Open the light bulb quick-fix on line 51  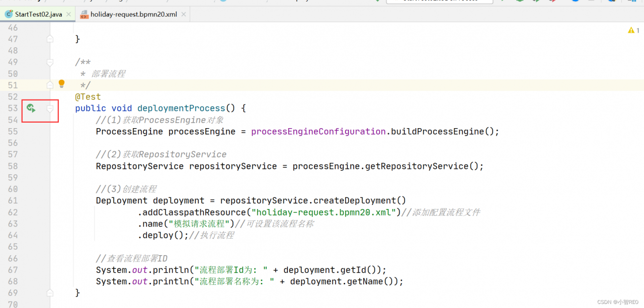coord(61,84)
